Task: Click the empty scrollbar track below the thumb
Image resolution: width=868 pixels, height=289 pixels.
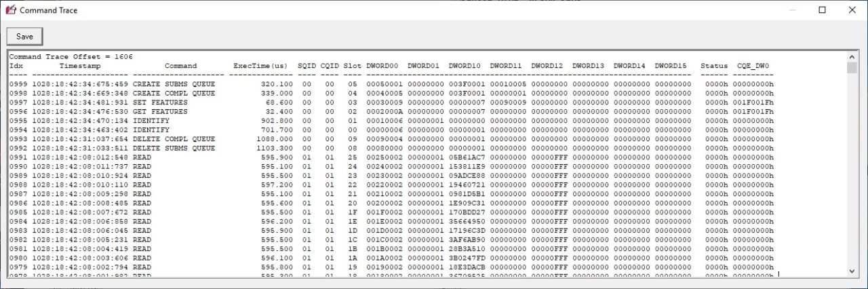Action: pos(852,170)
